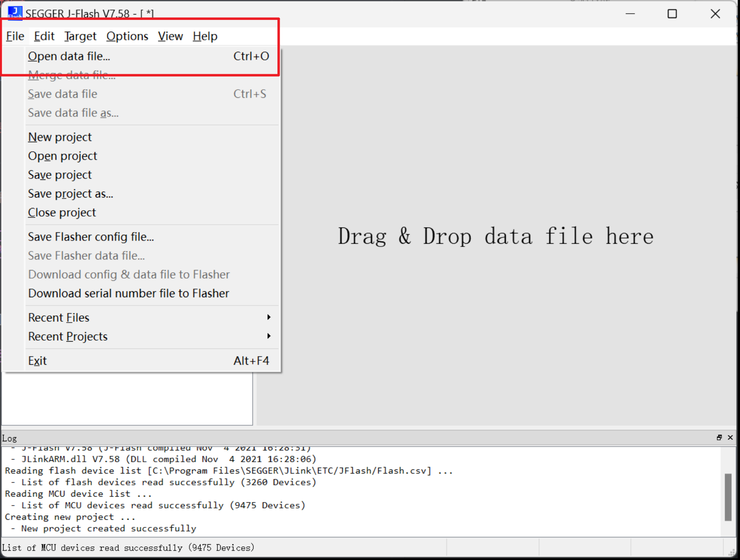Maximize the J-Flash window

672,14
